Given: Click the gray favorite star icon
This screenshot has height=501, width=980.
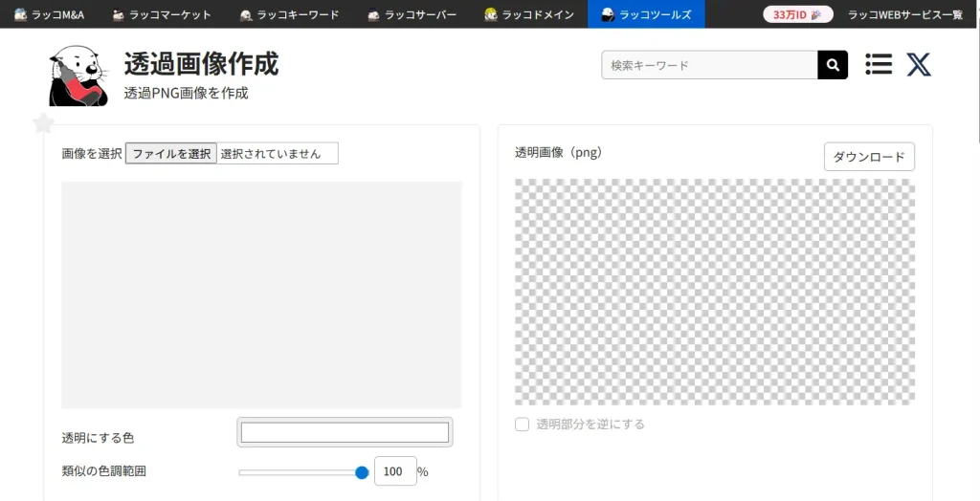Looking at the screenshot, I should [43, 123].
